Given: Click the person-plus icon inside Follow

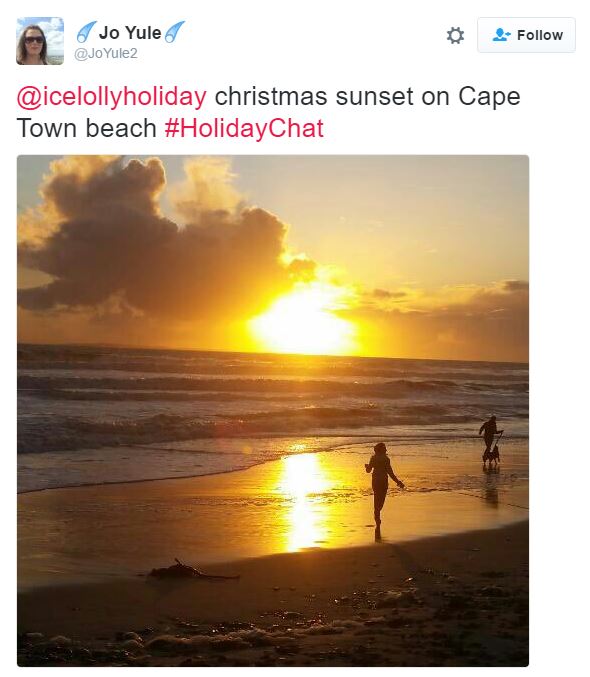Looking at the screenshot, I should click(501, 35).
